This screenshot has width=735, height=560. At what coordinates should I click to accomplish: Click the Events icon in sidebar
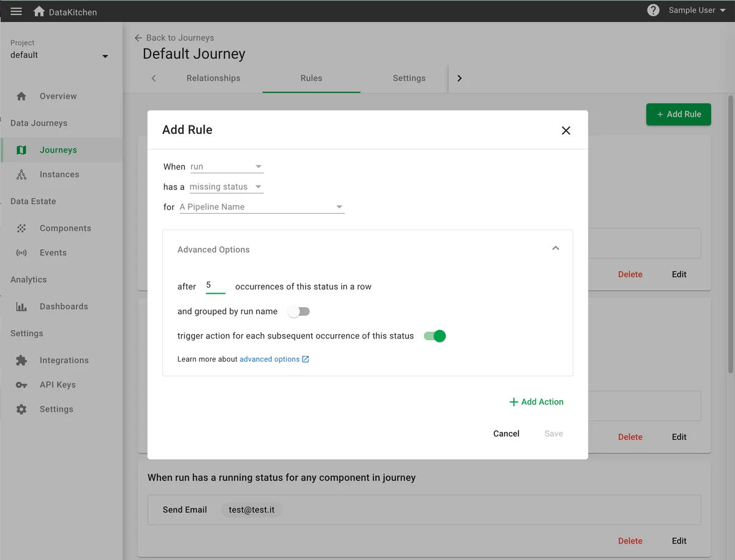(x=21, y=252)
